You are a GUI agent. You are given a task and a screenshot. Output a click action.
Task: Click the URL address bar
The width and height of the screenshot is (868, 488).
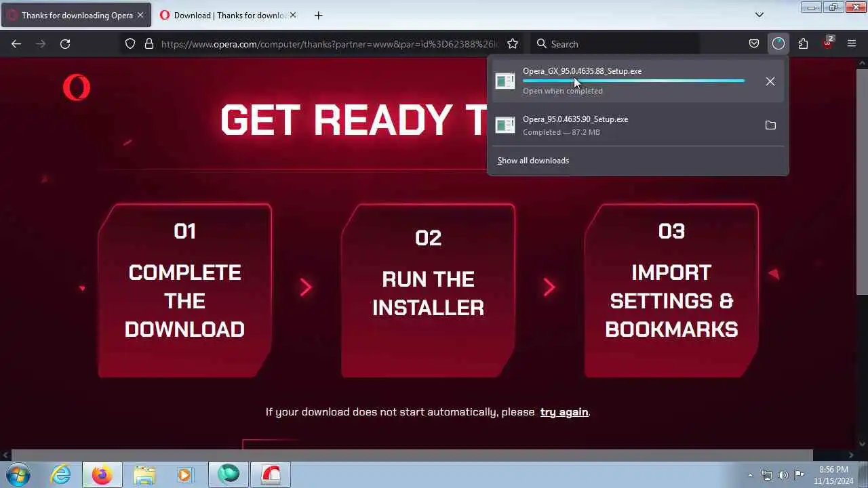pyautogui.click(x=329, y=43)
